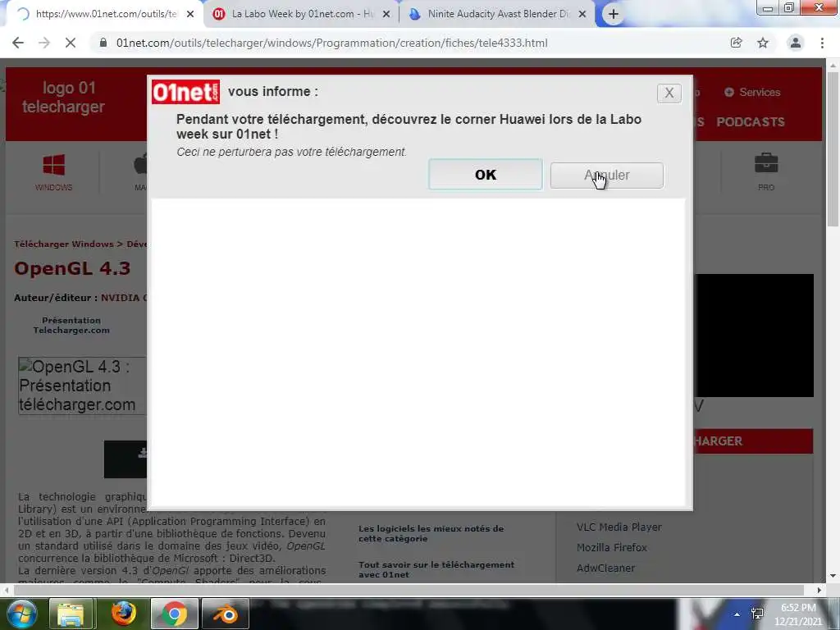The image size is (840, 630).
Task: Close the La Labo Week tab
Action: pyautogui.click(x=386, y=15)
